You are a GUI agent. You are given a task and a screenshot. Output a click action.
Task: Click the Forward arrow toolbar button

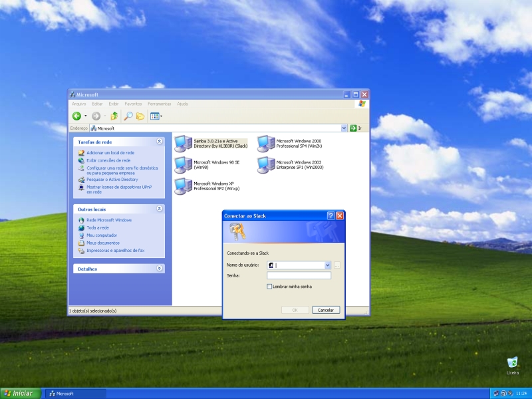(96, 116)
